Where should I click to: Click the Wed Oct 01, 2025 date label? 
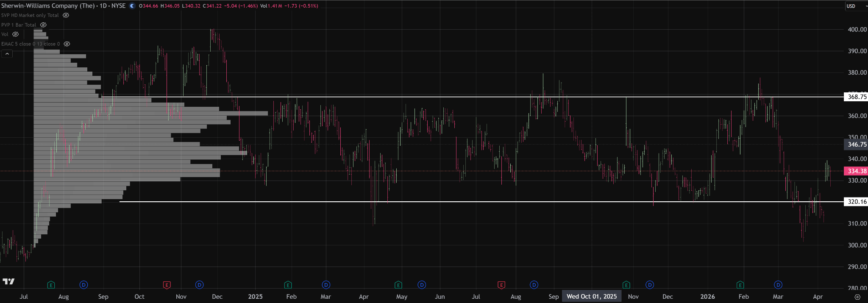pyautogui.click(x=591, y=297)
